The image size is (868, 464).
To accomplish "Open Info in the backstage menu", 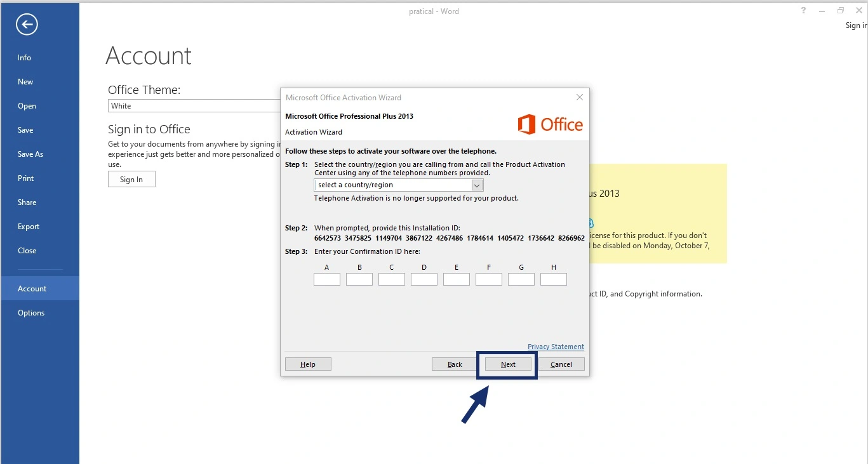I will [x=25, y=58].
